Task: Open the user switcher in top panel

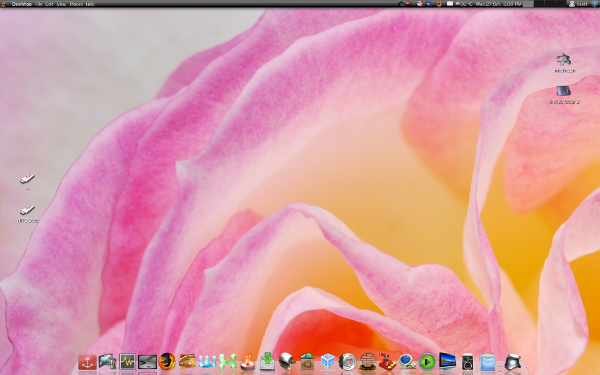Action: [578, 4]
